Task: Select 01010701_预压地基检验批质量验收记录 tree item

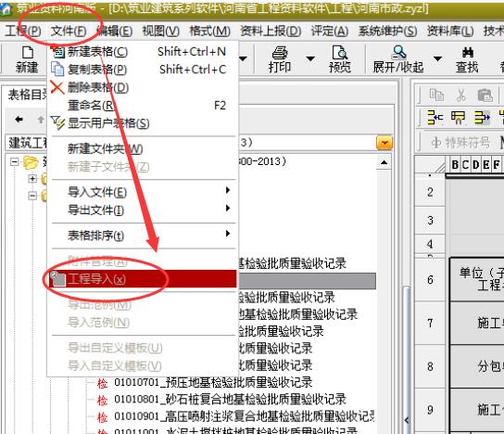Action: pyautogui.click(x=213, y=382)
